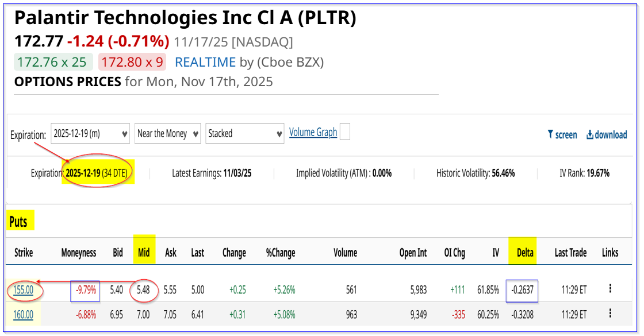Open the Expiration date dropdown
644x336 pixels.
pos(90,134)
